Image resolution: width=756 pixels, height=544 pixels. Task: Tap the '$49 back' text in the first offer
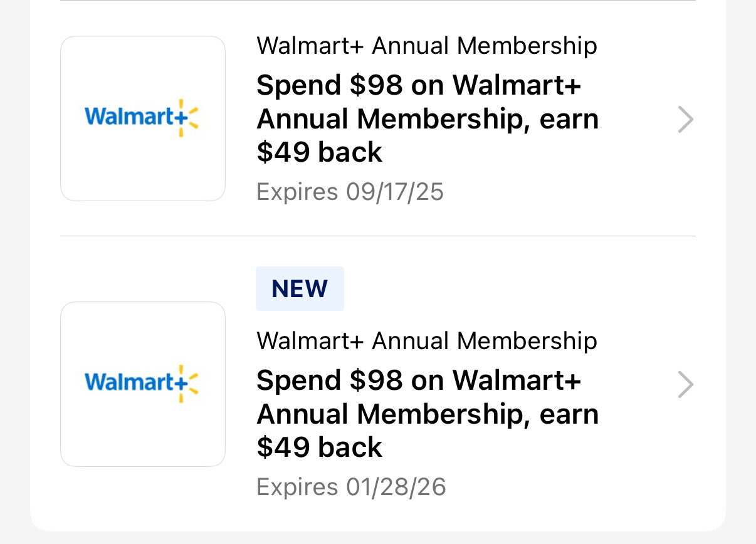320,153
